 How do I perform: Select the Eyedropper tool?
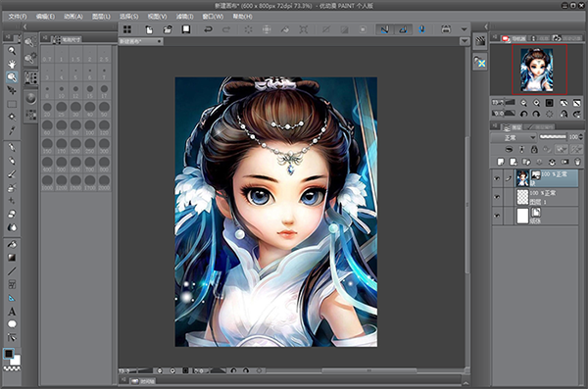(12, 130)
